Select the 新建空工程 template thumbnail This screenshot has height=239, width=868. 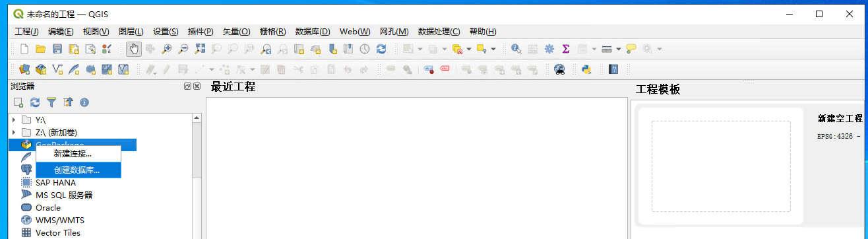(721, 166)
